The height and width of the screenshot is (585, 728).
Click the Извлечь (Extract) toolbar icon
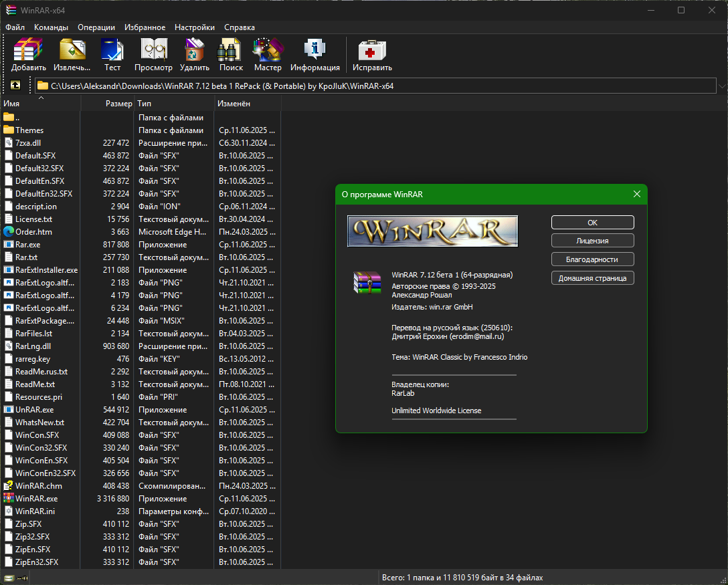[72, 55]
